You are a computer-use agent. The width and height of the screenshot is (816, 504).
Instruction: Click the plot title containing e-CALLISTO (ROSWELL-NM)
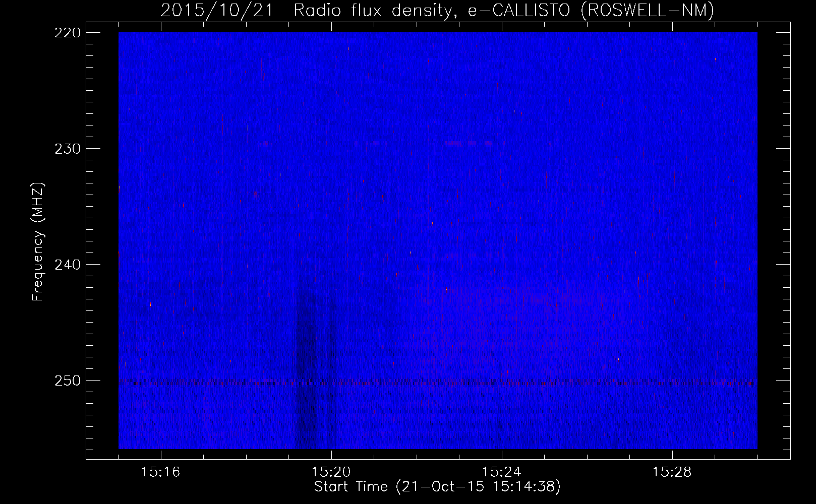click(x=437, y=10)
